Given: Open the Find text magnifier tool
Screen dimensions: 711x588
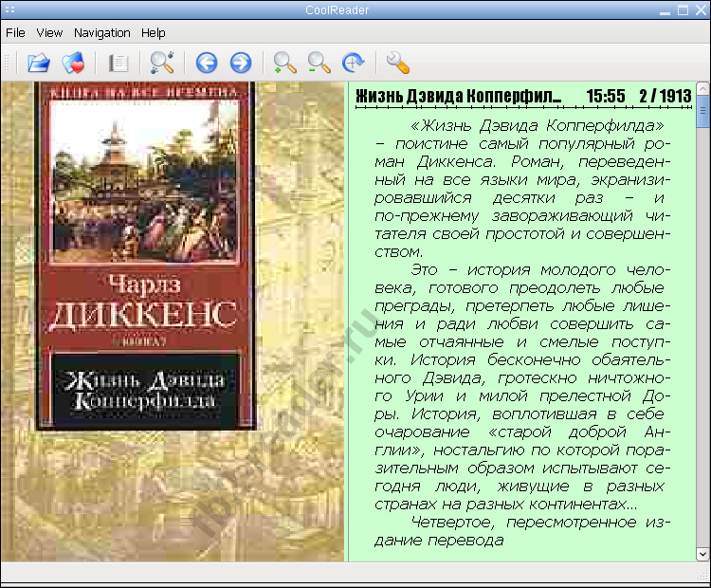Looking at the screenshot, I should [x=162, y=63].
